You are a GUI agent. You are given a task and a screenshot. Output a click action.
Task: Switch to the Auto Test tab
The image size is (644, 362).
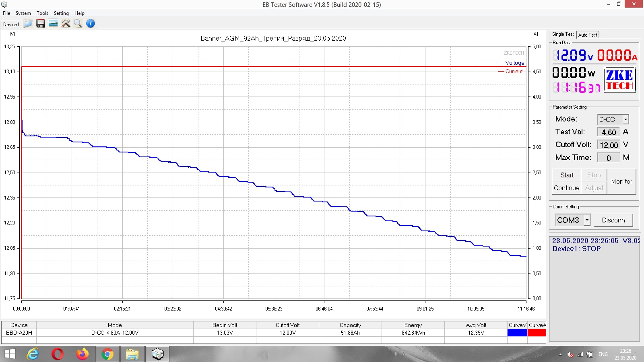588,35
